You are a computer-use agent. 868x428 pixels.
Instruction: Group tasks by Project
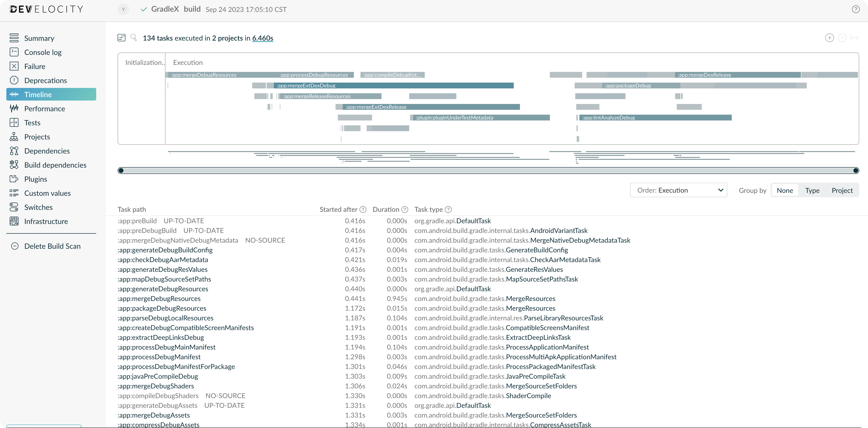pyautogui.click(x=842, y=190)
